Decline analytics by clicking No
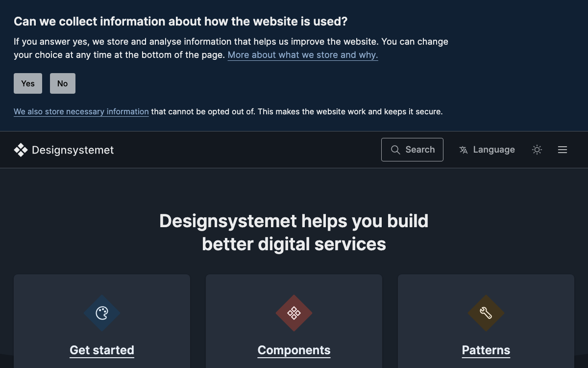 [x=63, y=83]
